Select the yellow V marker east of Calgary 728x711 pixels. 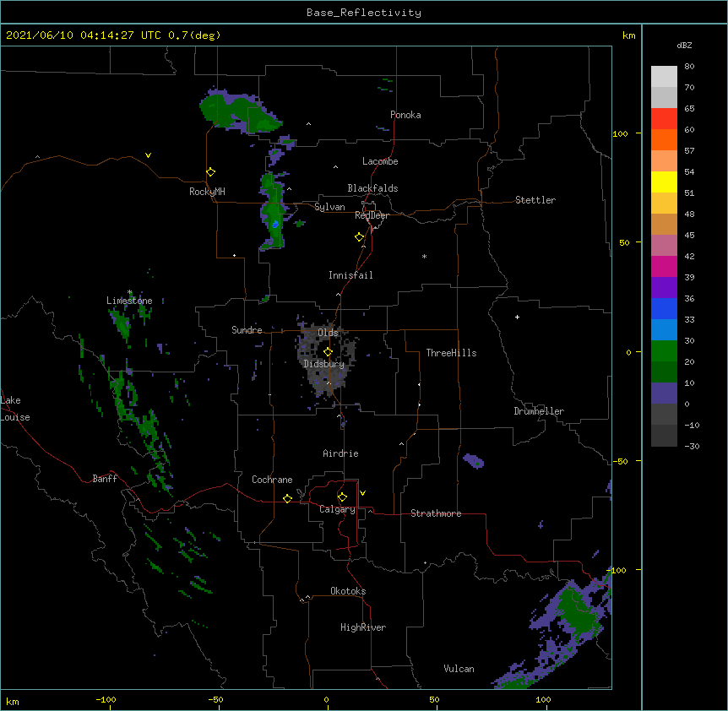click(362, 493)
